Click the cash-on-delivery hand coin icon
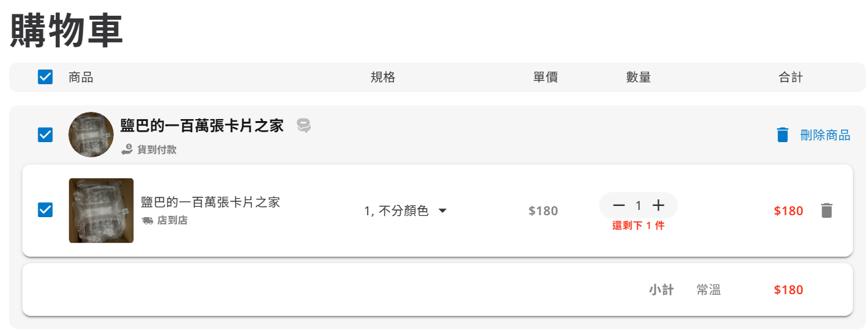 tap(128, 149)
